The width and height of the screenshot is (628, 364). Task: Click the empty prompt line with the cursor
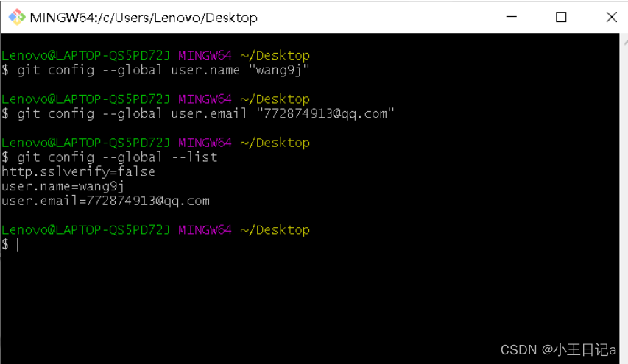point(10,244)
